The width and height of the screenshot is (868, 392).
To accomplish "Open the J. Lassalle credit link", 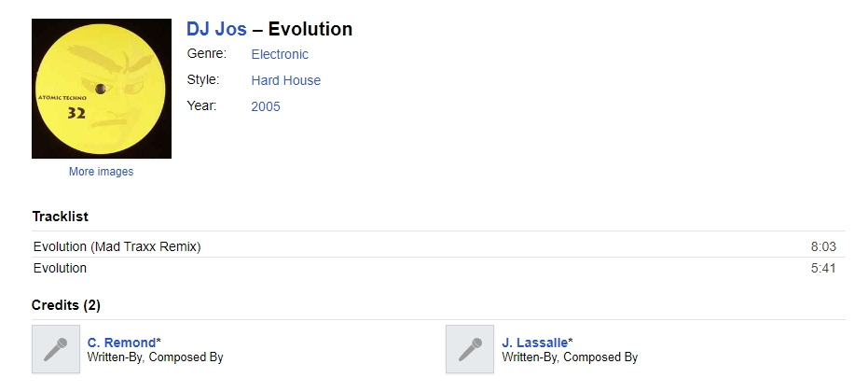I will click(535, 343).
